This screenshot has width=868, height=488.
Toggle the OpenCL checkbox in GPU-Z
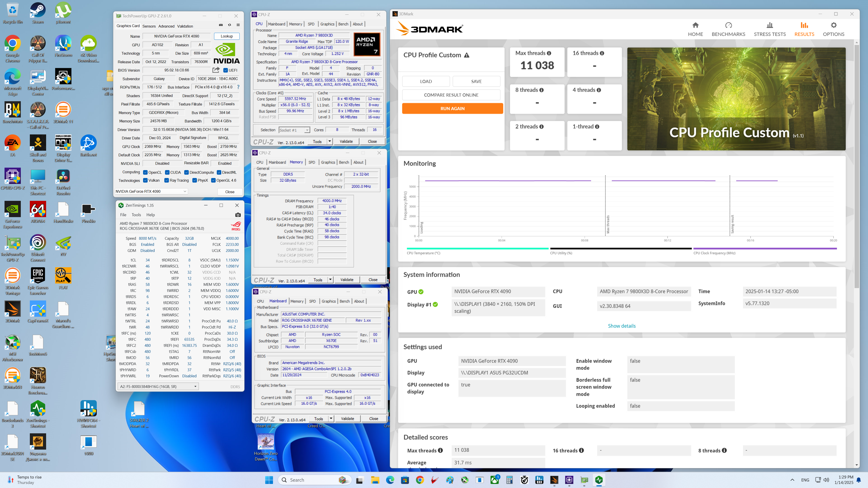click(x=145, y=172)
